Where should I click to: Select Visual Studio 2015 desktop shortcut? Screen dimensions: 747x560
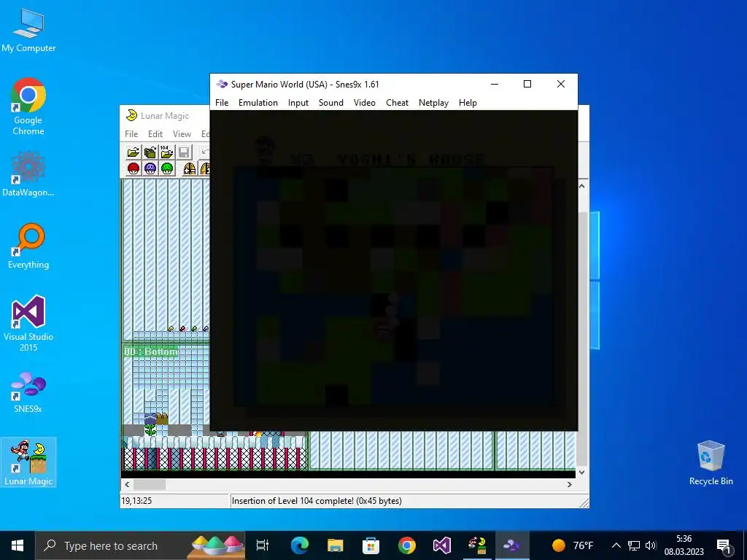(x=28, y=323)
